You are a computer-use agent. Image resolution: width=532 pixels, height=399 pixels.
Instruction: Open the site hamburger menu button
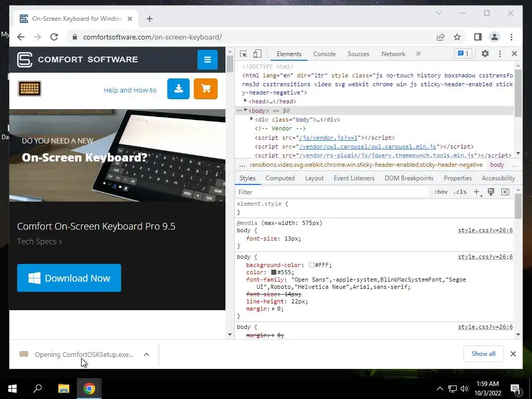pos(207,59)
